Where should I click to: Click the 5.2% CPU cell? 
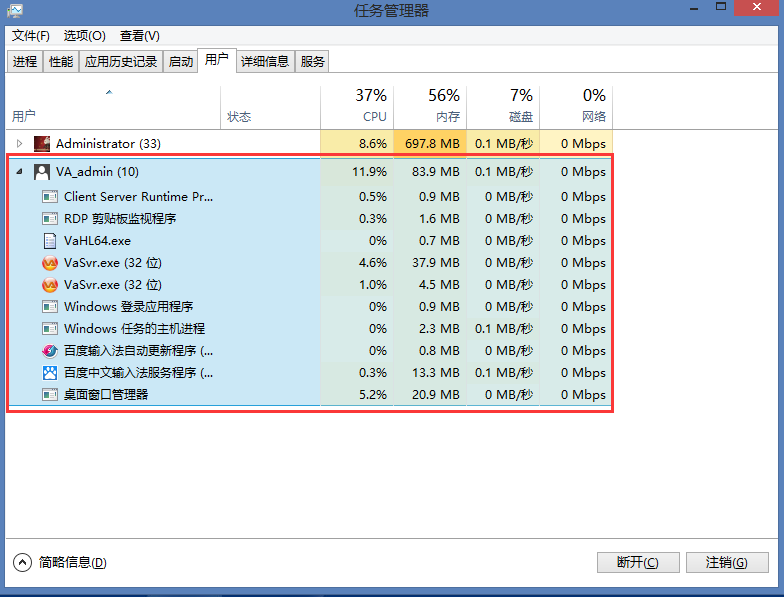coord(357,395)
